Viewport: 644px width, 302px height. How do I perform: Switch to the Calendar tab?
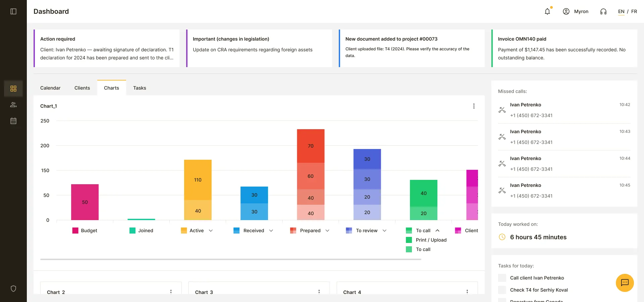pos(50,88)
